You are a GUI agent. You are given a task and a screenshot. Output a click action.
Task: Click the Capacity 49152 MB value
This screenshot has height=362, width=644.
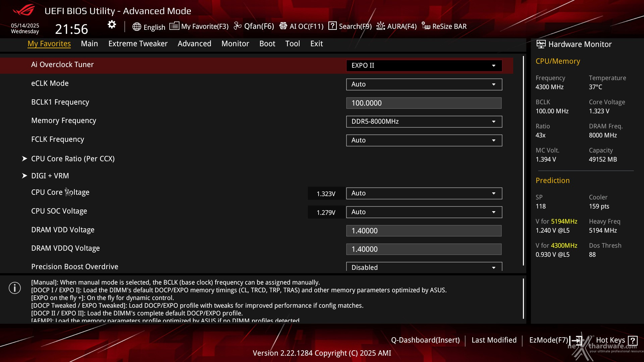coord(603,160)
